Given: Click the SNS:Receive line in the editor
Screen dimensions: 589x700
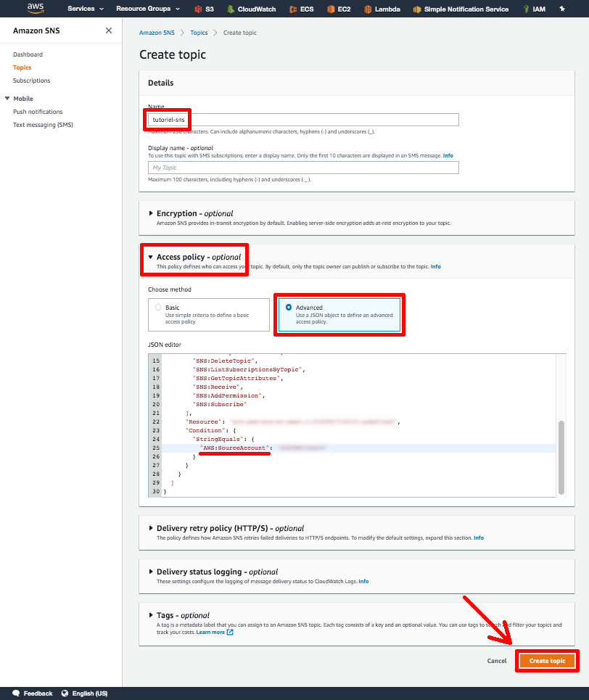Looking at the screenshot, I should (x=218, y=387).
